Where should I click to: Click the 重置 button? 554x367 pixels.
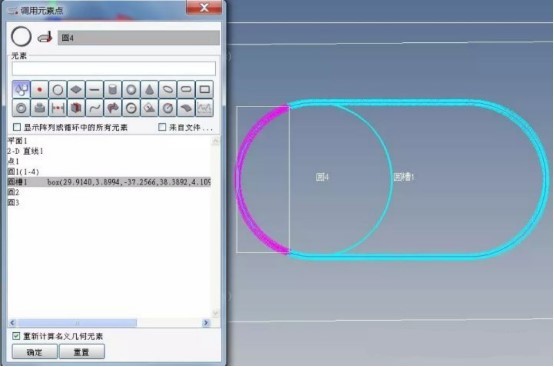click(82, 352)
